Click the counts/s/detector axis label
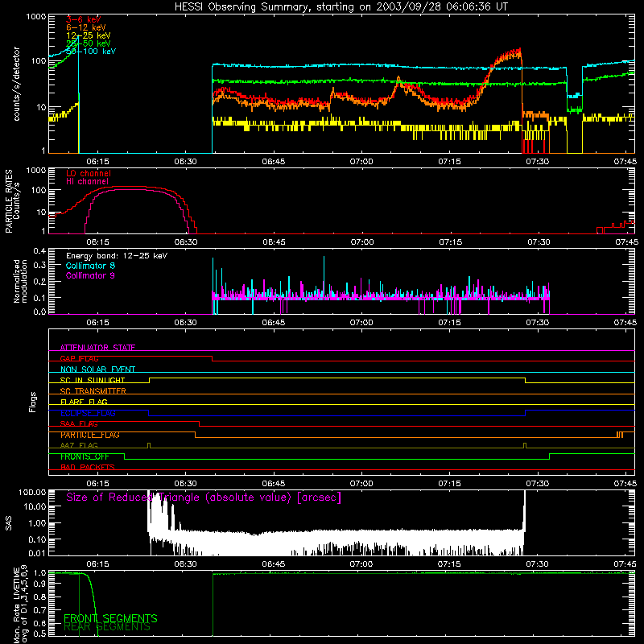Screen dimensions: 644x644 16,84
